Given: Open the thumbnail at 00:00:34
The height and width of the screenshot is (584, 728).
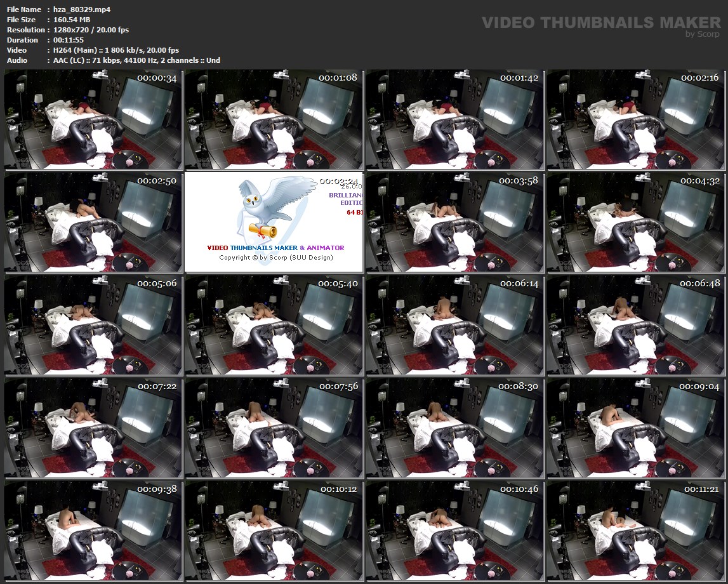Looking at the screenshot, I should 93,120.
